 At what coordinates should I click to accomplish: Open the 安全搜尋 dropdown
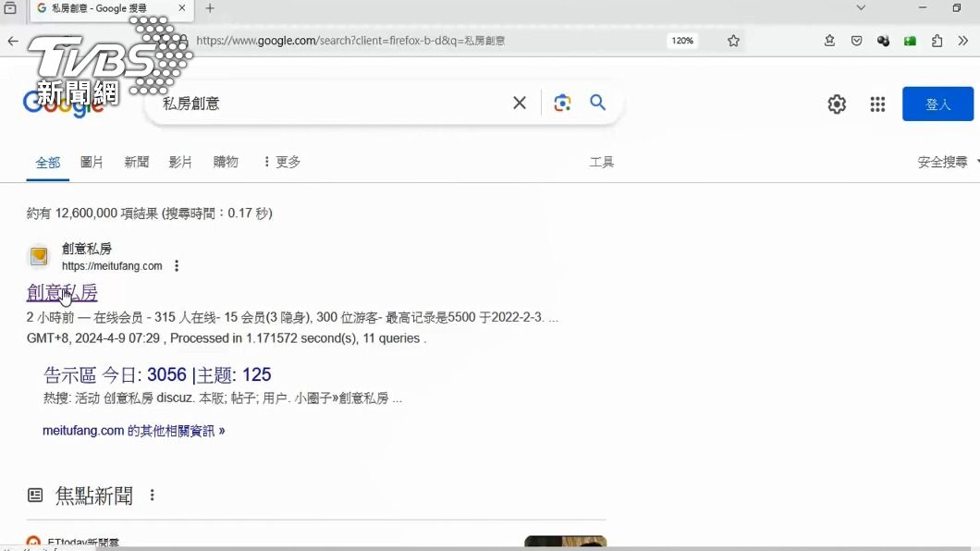point(948,163)
